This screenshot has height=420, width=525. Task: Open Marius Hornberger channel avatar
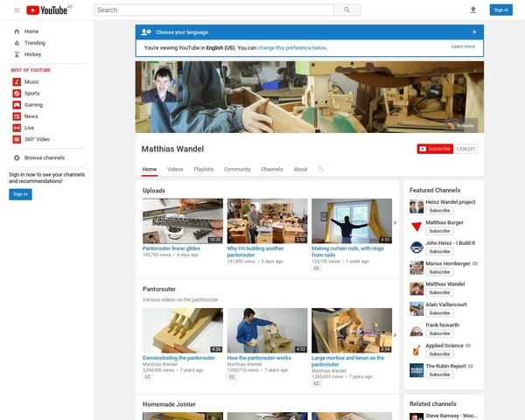416,268
